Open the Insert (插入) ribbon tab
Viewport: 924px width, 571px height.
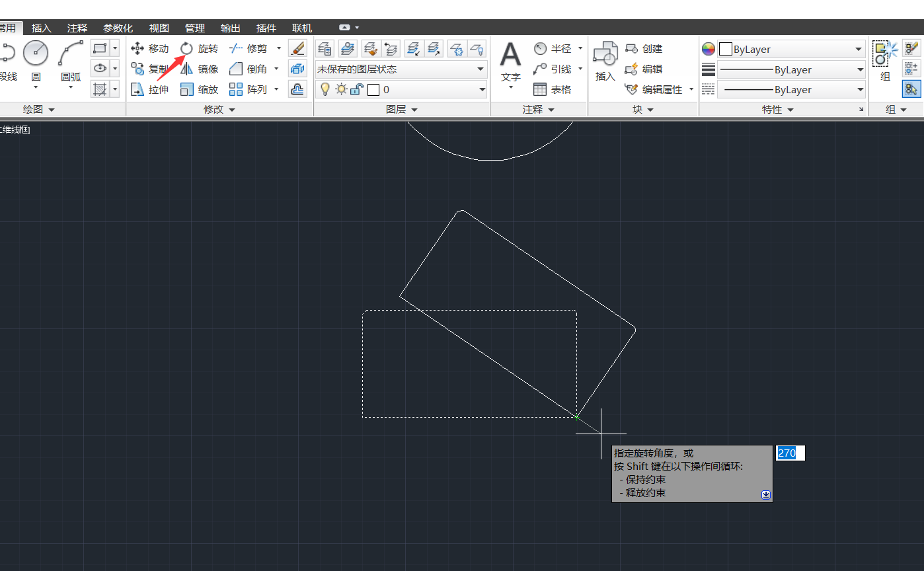(x=41, y=28)
